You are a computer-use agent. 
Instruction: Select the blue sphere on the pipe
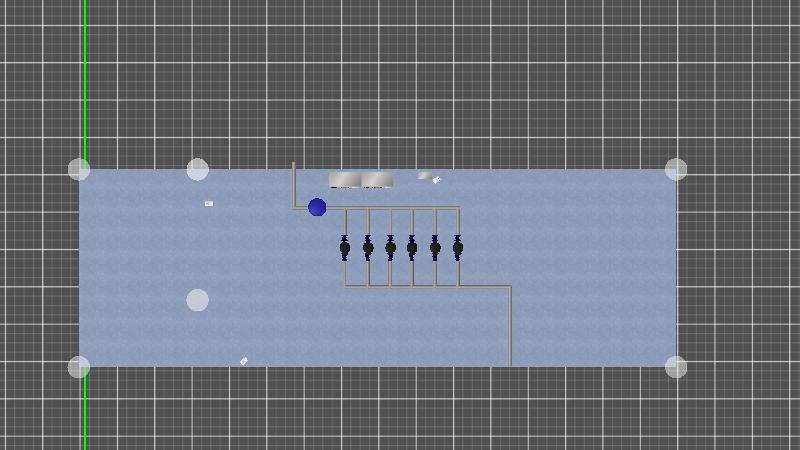317,207
